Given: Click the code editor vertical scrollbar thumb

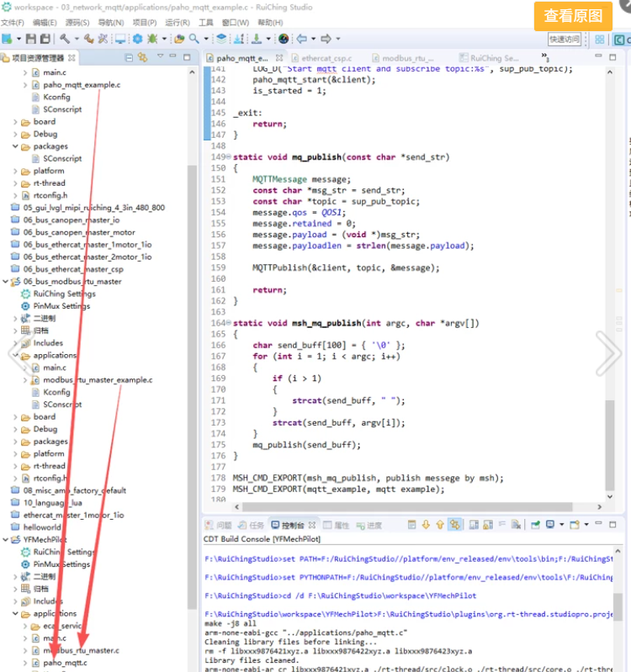Looking at the screenshot, I should click(610, 445).
